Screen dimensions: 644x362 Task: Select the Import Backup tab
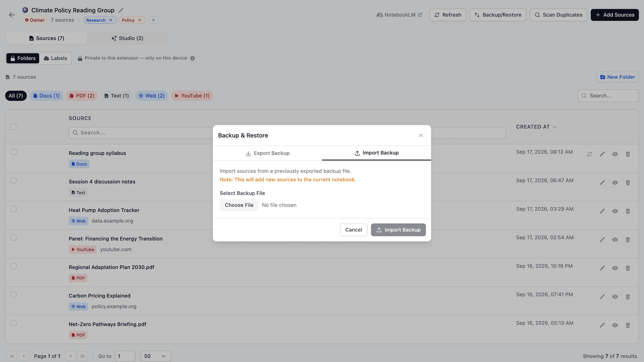point(376,153)
